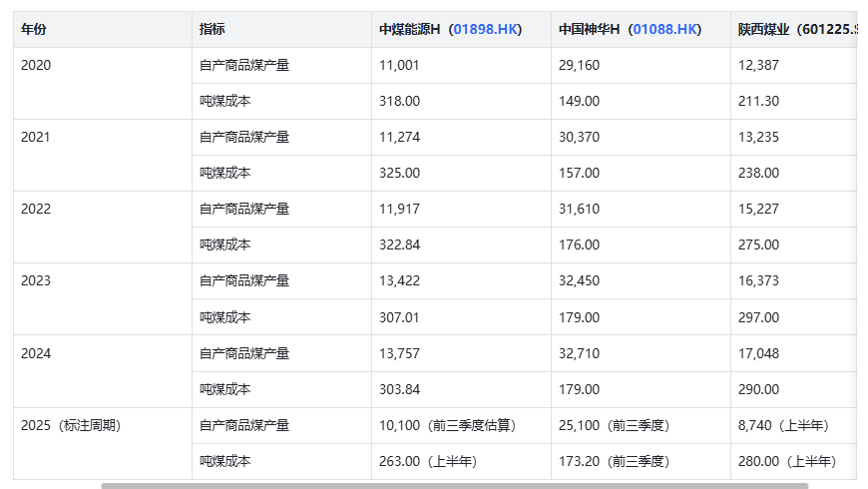The width and height of the screenshot is (868, 489).
Task: Click the value 11,274
Action: click(400, 137)
